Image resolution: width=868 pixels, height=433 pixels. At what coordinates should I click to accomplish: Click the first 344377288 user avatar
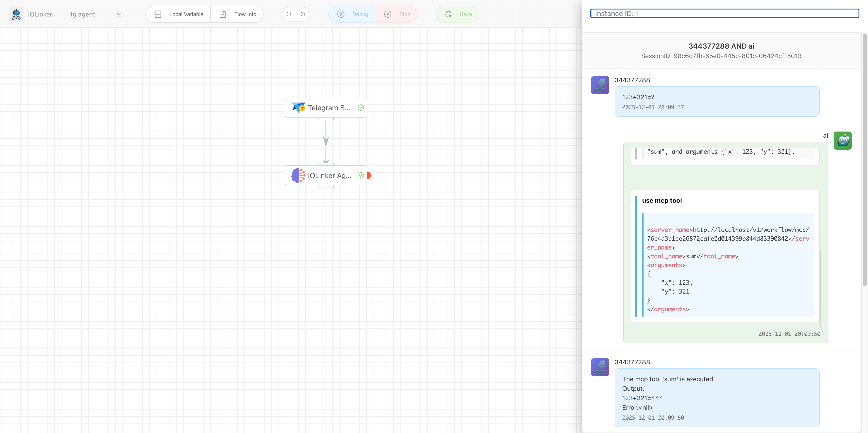point(600,85)
